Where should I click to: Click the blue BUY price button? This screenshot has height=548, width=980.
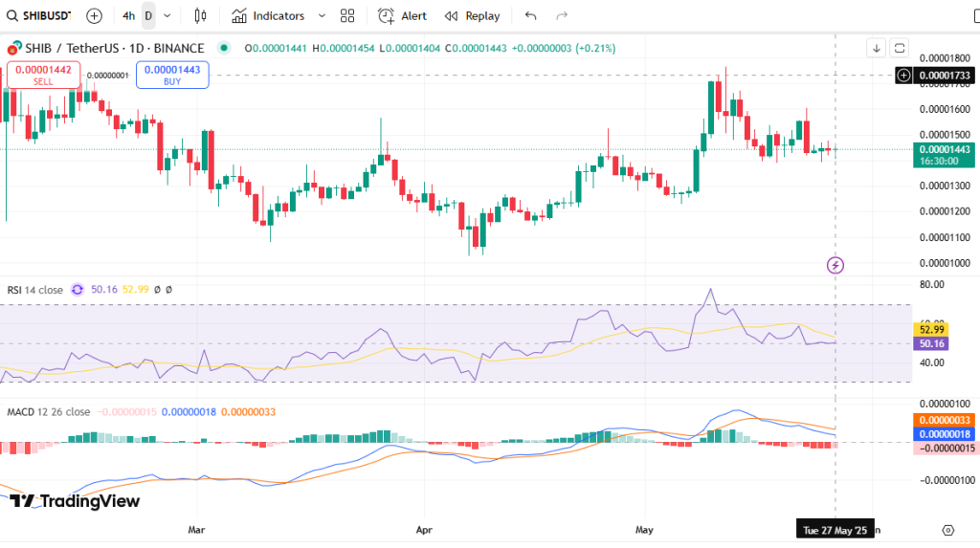[x=172, y=76]
